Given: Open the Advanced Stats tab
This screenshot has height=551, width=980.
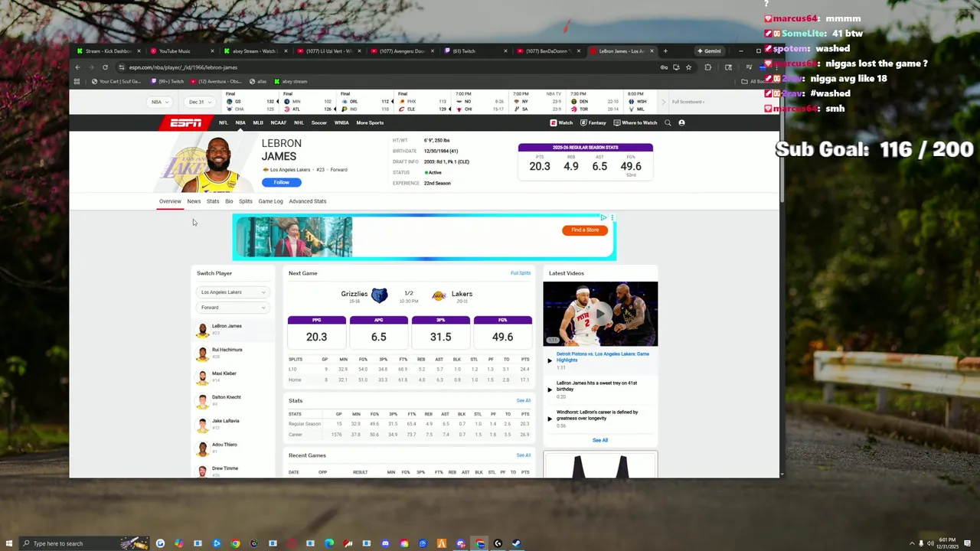Looking at the screenshot, I should (308, 201).
